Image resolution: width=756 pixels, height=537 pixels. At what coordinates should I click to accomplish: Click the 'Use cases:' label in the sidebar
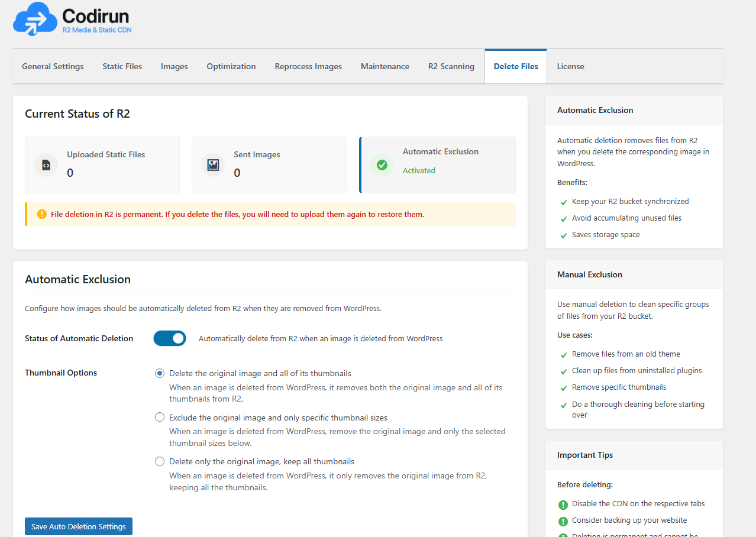pos(575,335)
